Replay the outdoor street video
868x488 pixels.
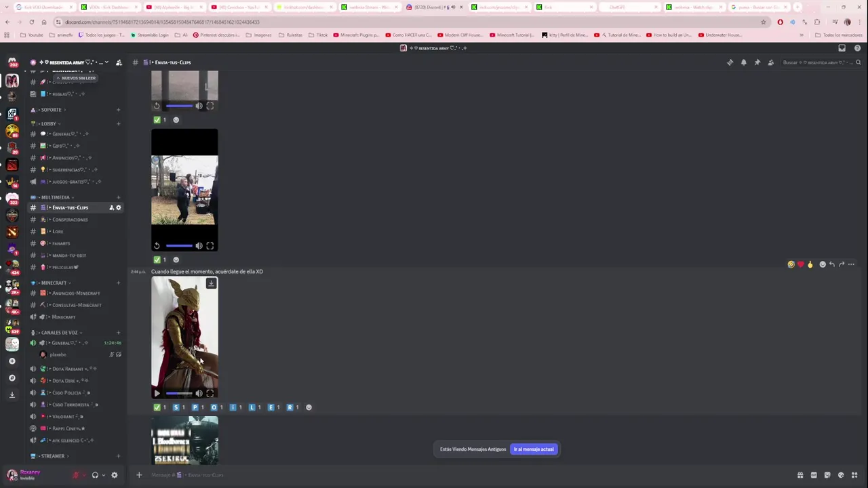pos(157,246)
